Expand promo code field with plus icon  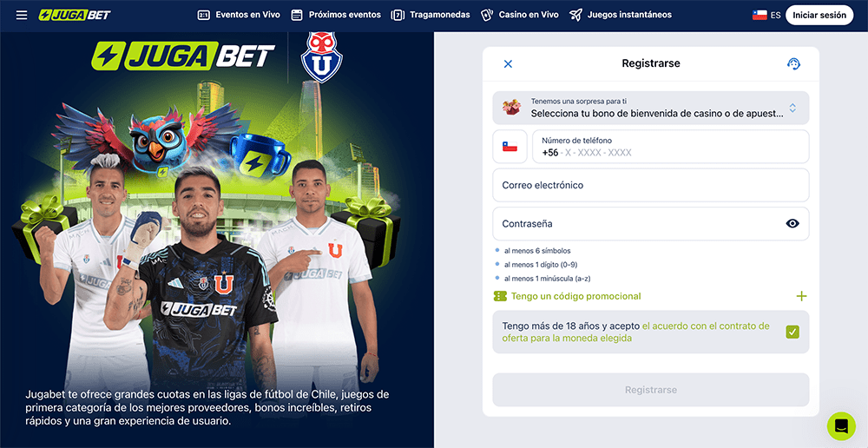click(801, 296)
